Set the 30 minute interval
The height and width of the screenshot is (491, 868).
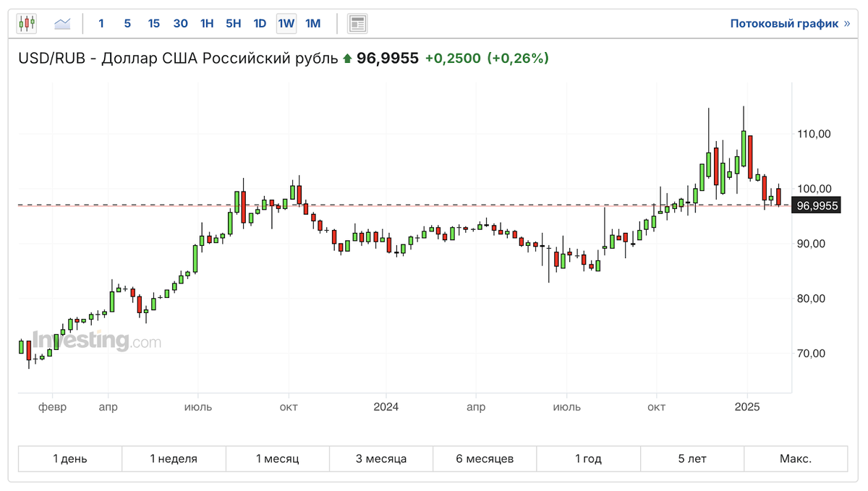[181, 23]
